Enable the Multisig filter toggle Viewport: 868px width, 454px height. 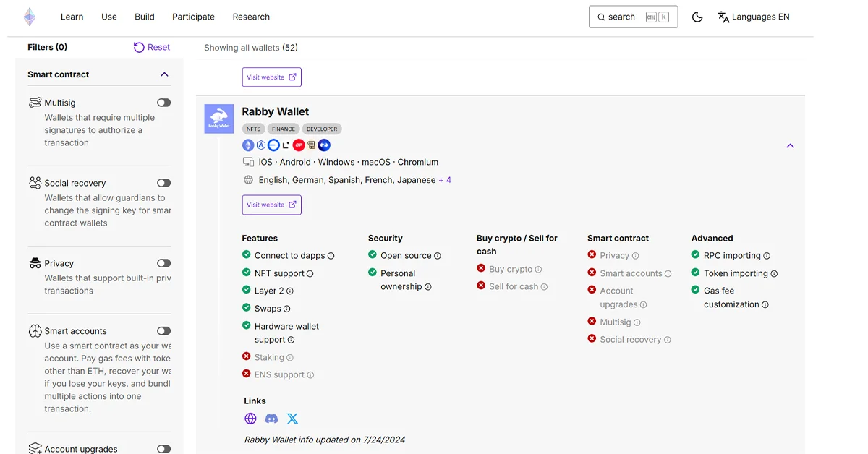164,103
